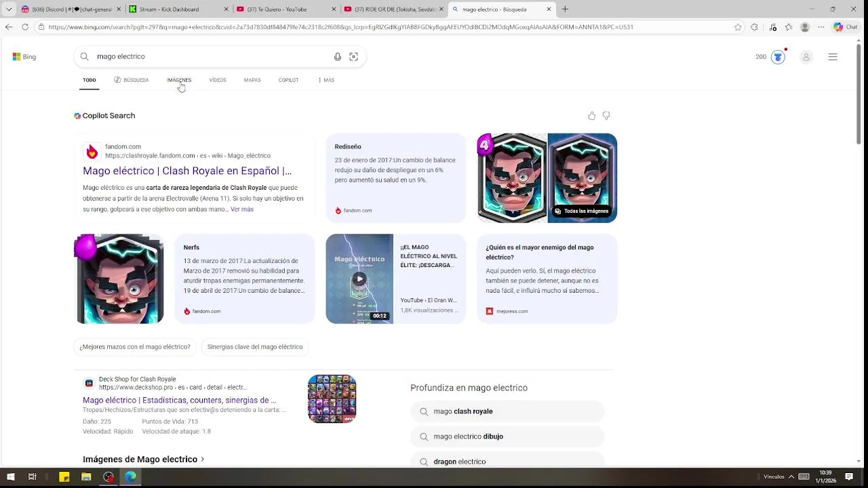
Task: Give thumbs down to Copilot Search
Action: (606, 116)
